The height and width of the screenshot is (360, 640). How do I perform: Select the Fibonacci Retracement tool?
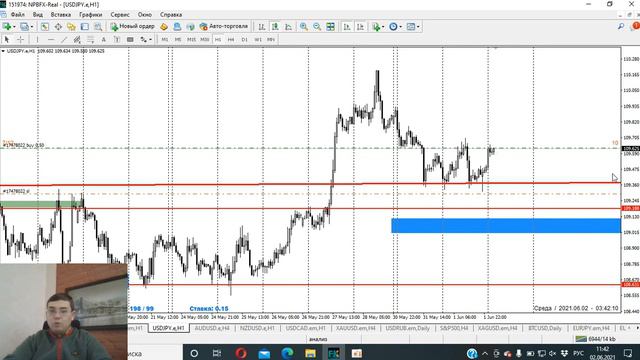(x=90, y=40)
